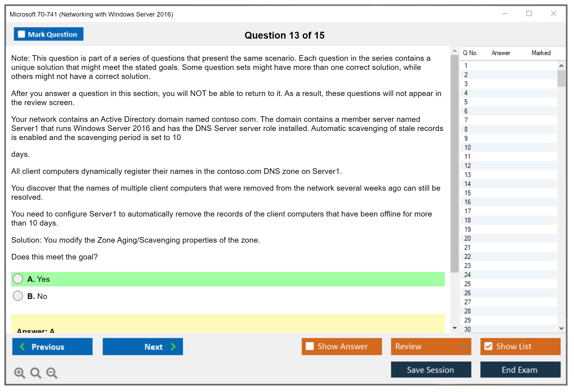
Task: Click the zoom out magnifier icon
Action: [52, 373]
